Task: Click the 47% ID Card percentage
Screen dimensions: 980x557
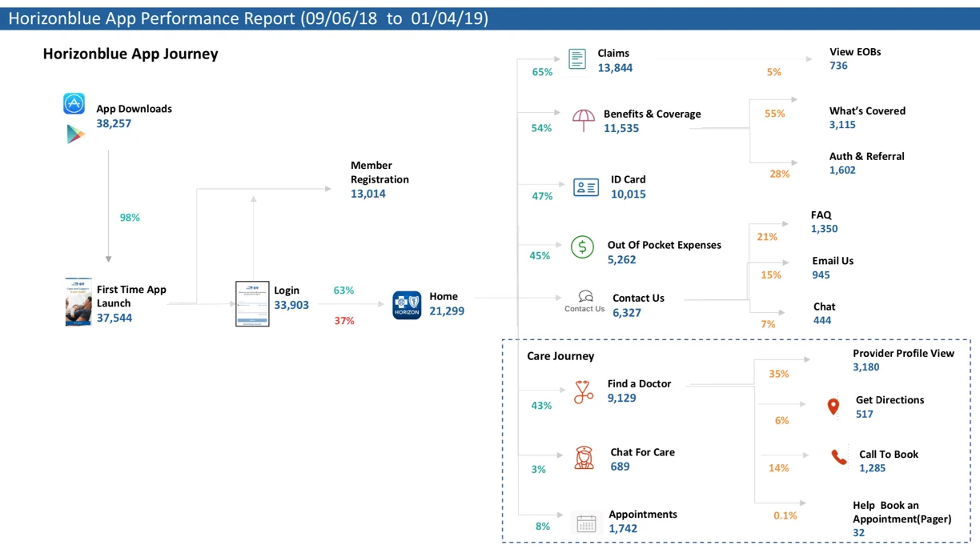Action: 542,196
